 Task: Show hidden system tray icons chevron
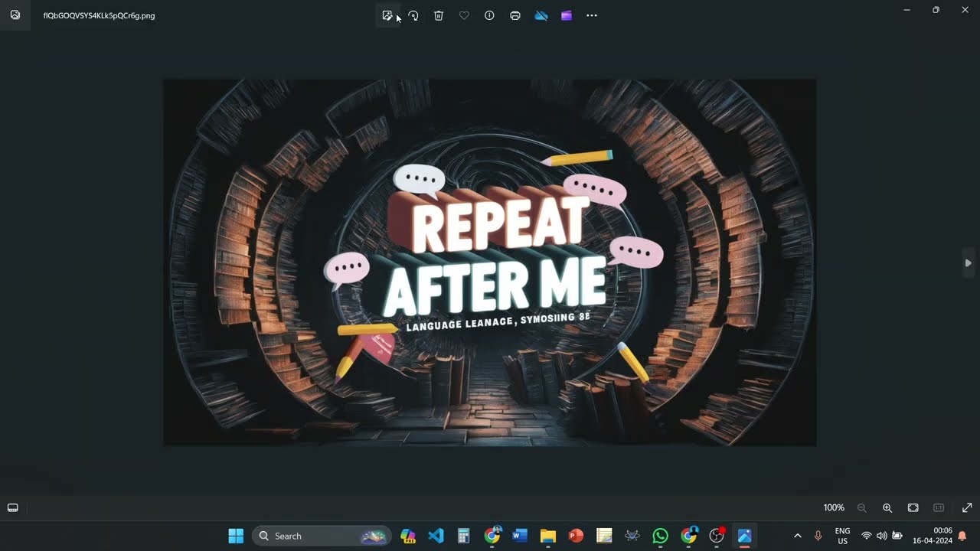(x=798, y=536)
